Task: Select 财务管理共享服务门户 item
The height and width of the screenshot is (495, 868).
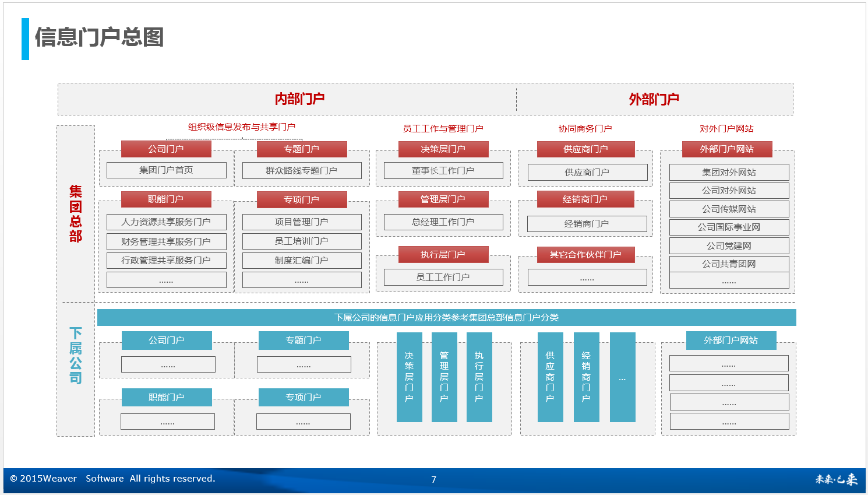Action: point(166,241)
